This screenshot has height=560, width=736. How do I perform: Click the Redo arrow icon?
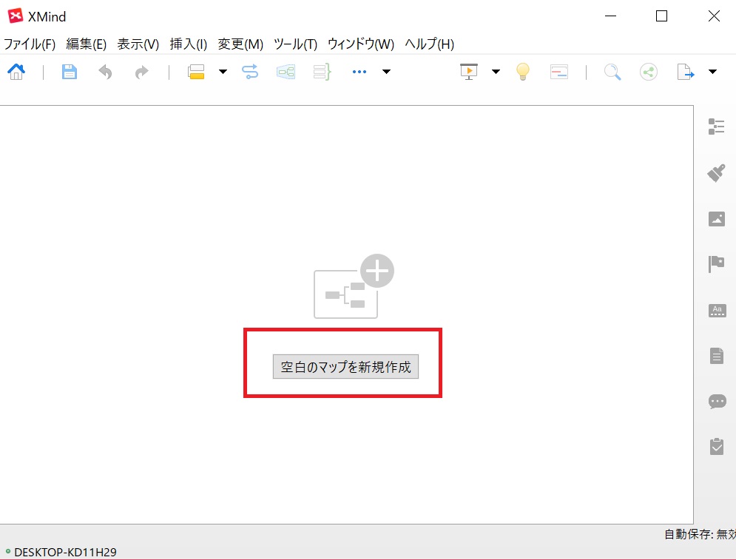(x=141, y=72)
